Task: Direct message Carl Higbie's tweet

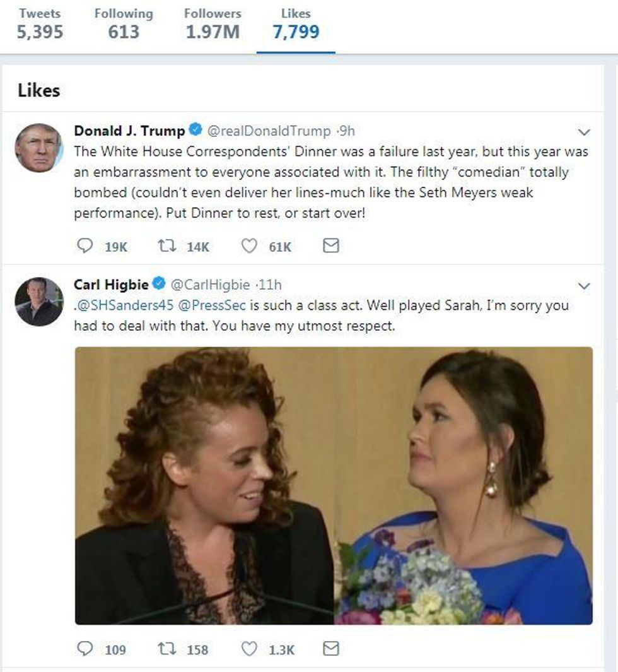Action: [331, 648]
